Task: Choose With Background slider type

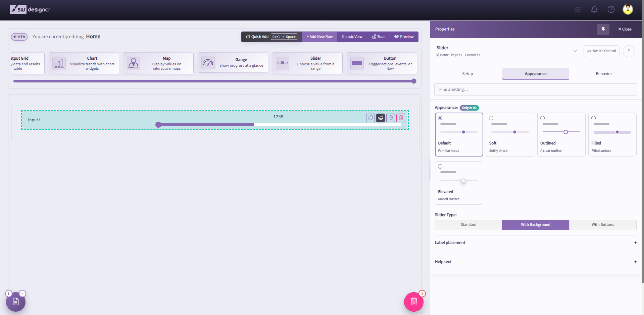Action: coord(536,225)
